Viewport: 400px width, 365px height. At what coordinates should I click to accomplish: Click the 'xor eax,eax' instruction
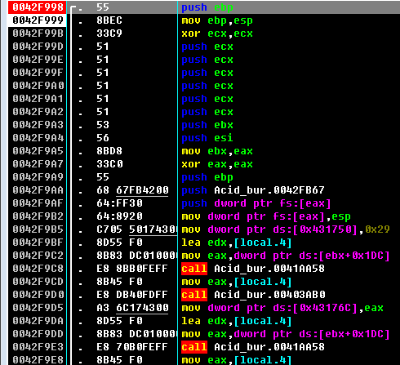coord(217,164)
